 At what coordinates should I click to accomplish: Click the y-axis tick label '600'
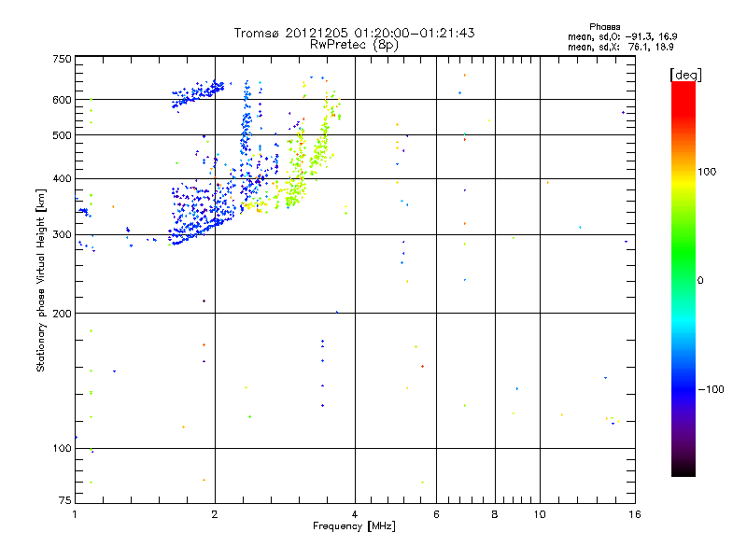point(62,100)
